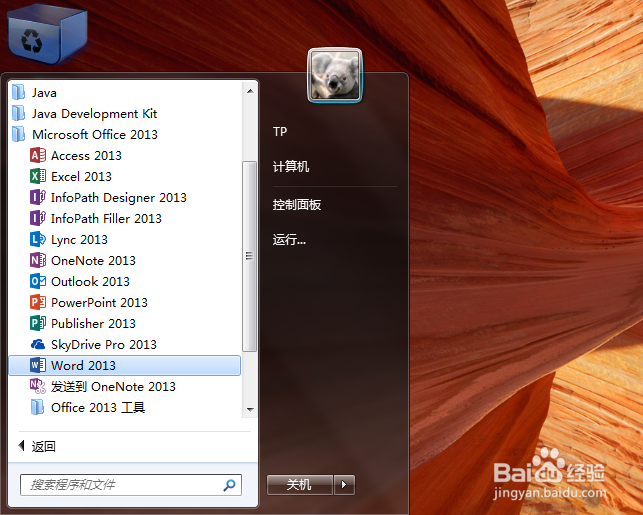643x515 pixels.
Task: Select the OneNote 2013 entry
Action: coord(93,260)
